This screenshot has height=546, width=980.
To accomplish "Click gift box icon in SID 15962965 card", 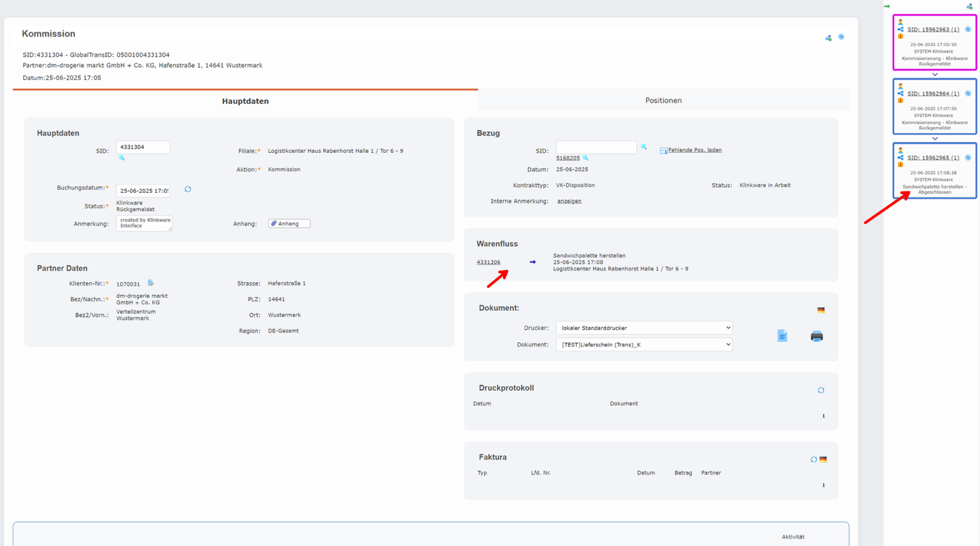I will [900, 164].
